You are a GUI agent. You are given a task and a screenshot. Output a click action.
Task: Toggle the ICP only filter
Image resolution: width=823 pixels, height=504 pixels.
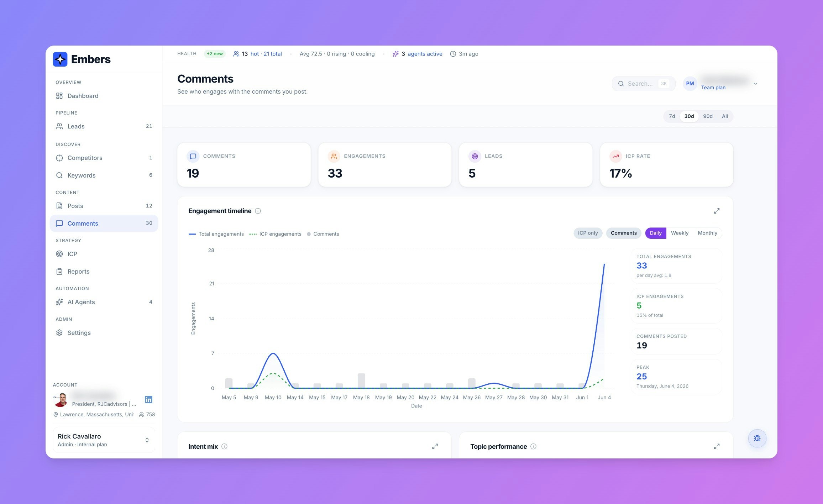coord(588,233)
